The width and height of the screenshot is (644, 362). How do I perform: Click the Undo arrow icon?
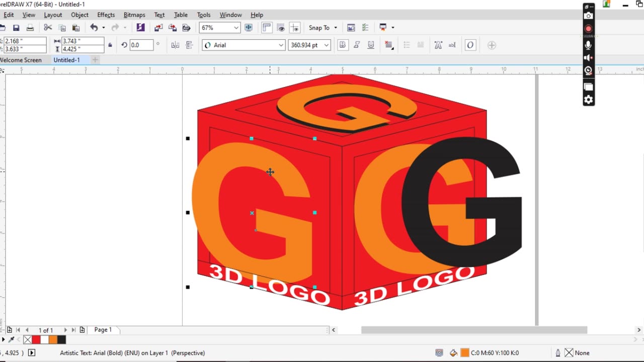[x=94, y=28]
